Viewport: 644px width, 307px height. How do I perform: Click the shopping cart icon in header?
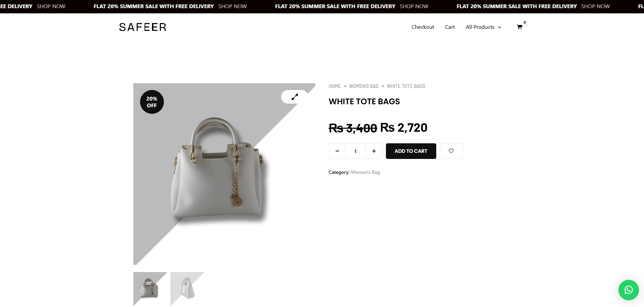[519, 27]
